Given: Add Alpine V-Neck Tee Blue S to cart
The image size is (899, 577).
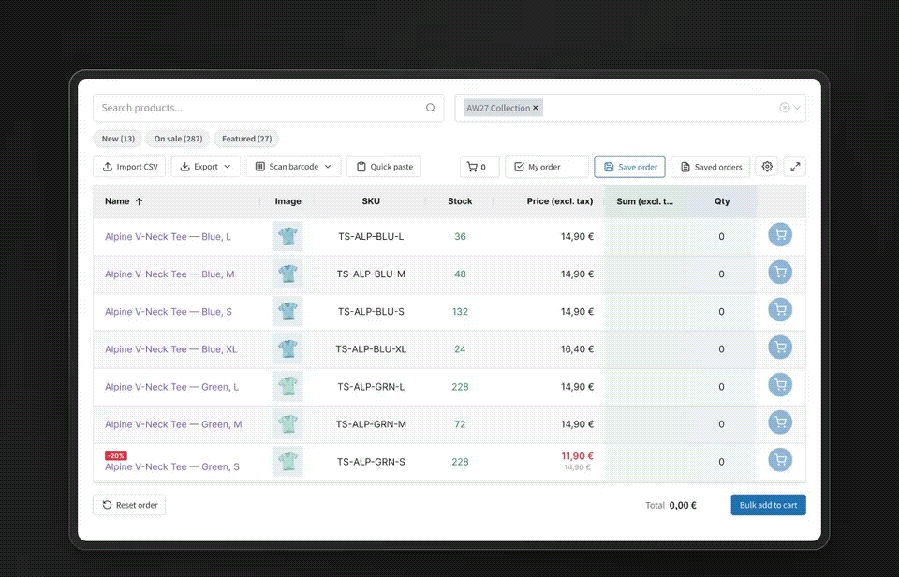Looking at the screenshot, I should [780, 310].
